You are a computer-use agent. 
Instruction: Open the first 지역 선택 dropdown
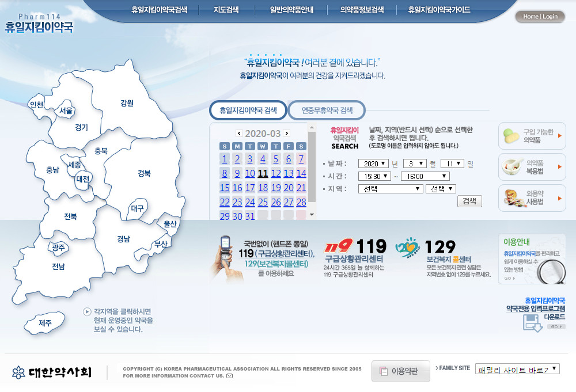pos(390,189)
